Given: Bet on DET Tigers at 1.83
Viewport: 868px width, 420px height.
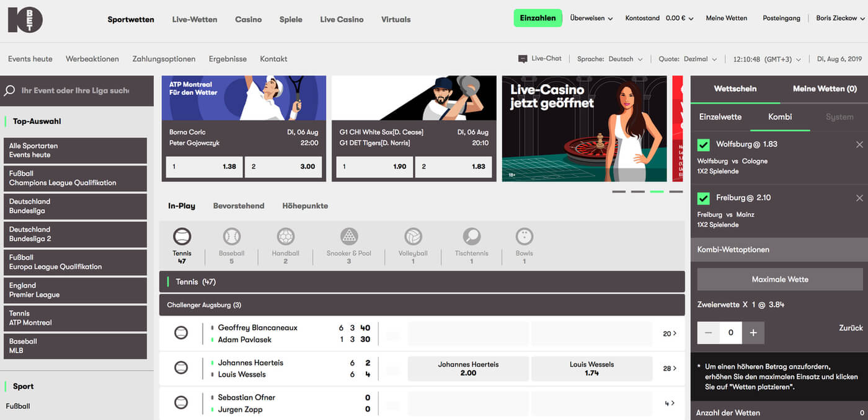Looking at the screenshot, I should coord(454,167).
